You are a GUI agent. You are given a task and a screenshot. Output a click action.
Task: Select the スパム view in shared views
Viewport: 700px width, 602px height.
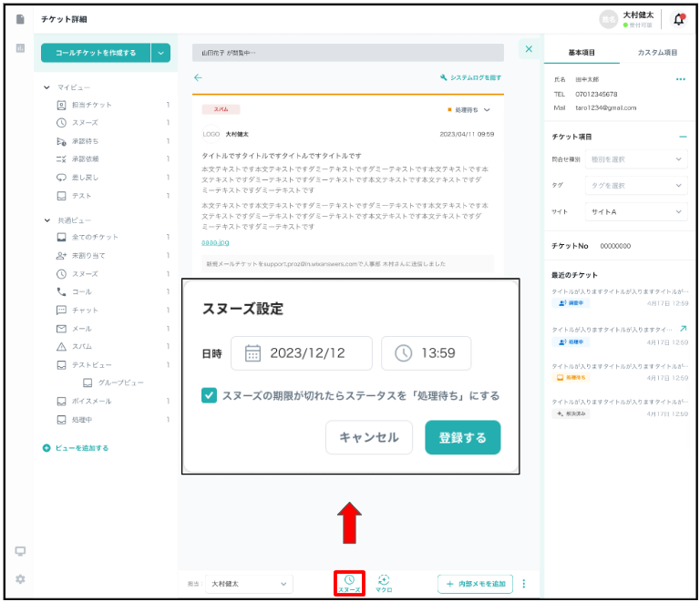(81, 347)
